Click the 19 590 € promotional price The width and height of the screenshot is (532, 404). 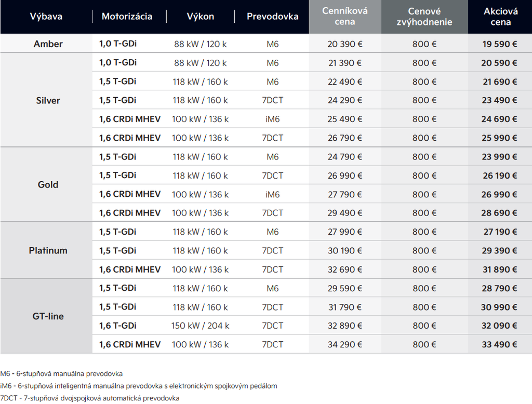(499, 44)
